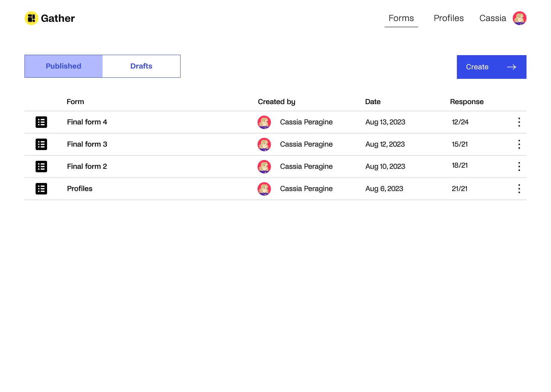Click the form icon for Profiles row
This screenshot has height=392, width=551.
[41, 189]
